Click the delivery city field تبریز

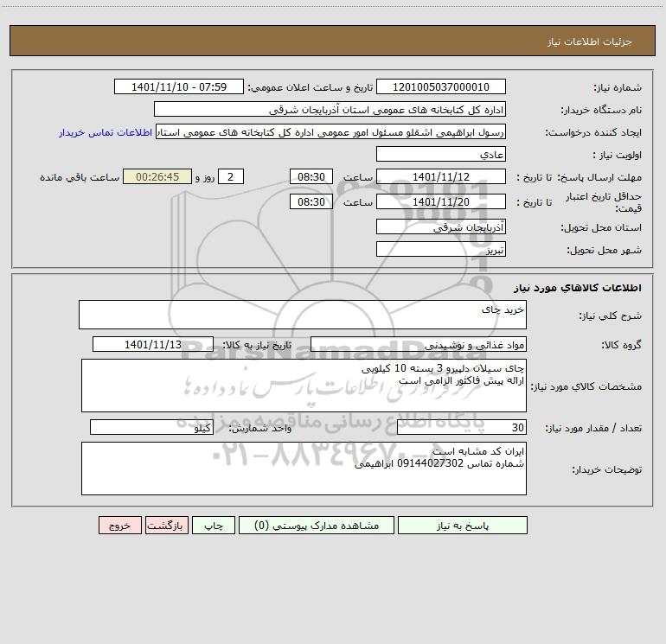pos(441,249)
